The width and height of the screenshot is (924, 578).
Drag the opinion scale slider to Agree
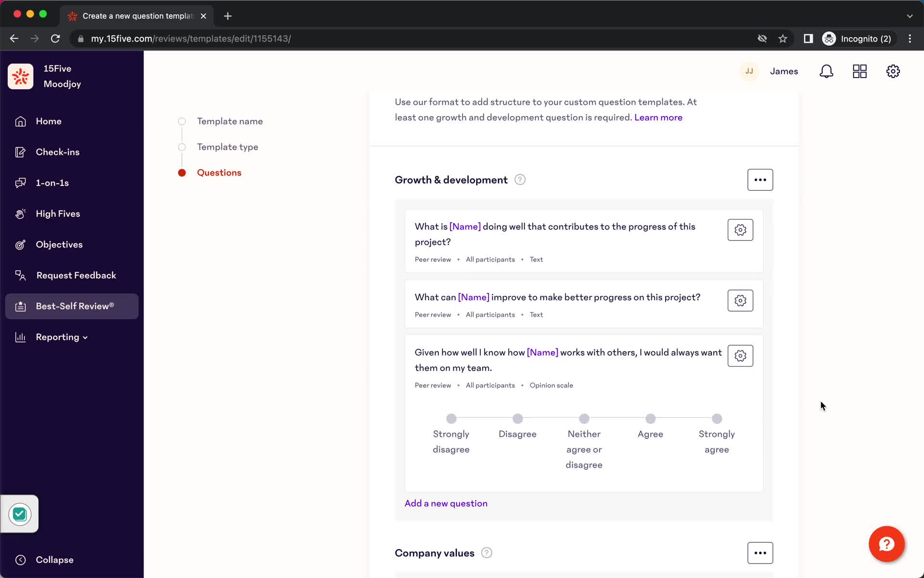[x=650, y=418]
